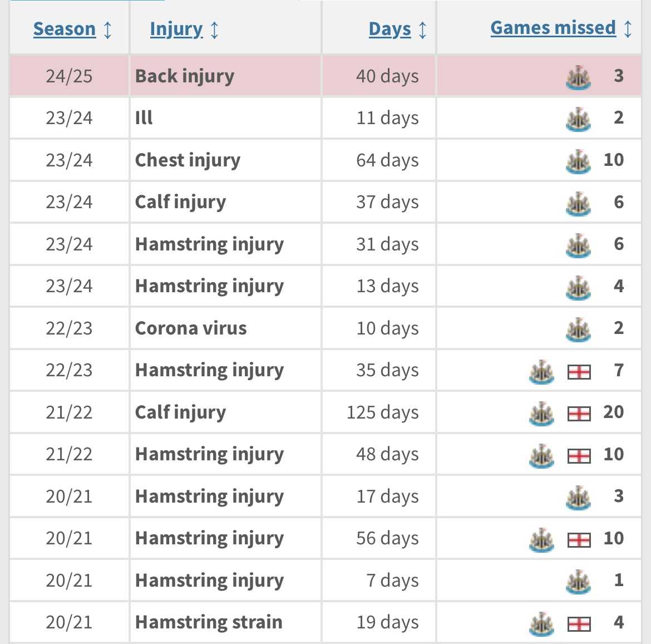The width and height of the screenshot is (651, 644).
Task: Click Newcastle crest in Chest injury row
Action: point(578,161)
